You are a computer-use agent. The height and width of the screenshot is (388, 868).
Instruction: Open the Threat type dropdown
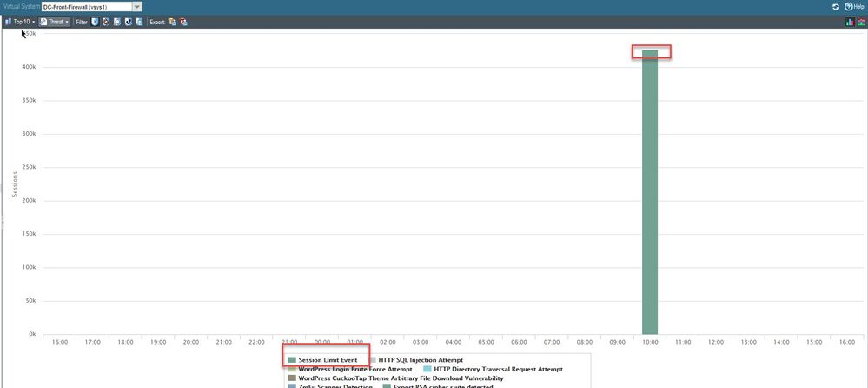[x=55, y=22]
